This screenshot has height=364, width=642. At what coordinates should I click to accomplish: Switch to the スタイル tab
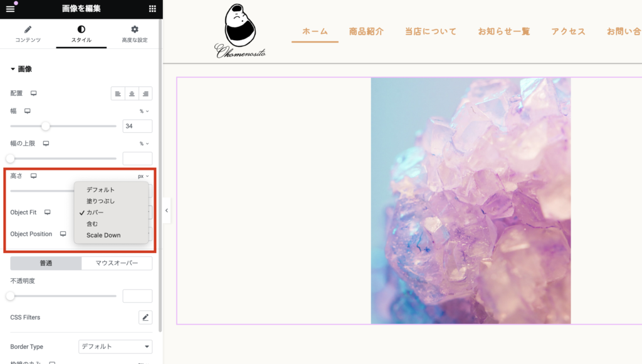pos(81,34)
